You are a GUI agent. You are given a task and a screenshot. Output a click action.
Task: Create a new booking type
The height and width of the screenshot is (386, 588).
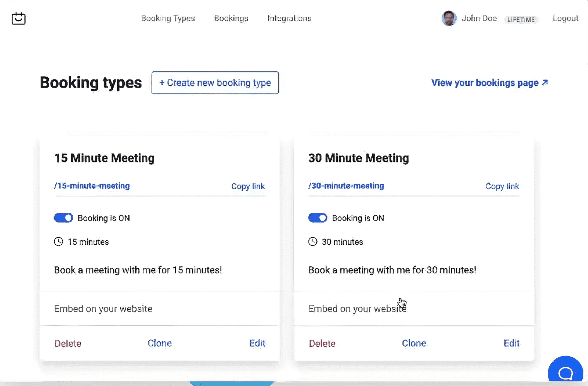click(x=215, y=82)
